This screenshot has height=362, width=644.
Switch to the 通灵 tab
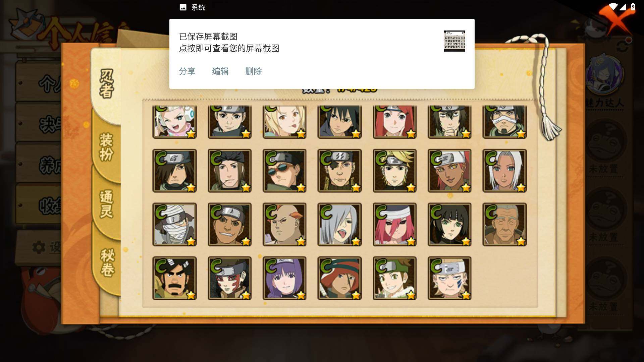pyautogui.click(x=107, y=204)
